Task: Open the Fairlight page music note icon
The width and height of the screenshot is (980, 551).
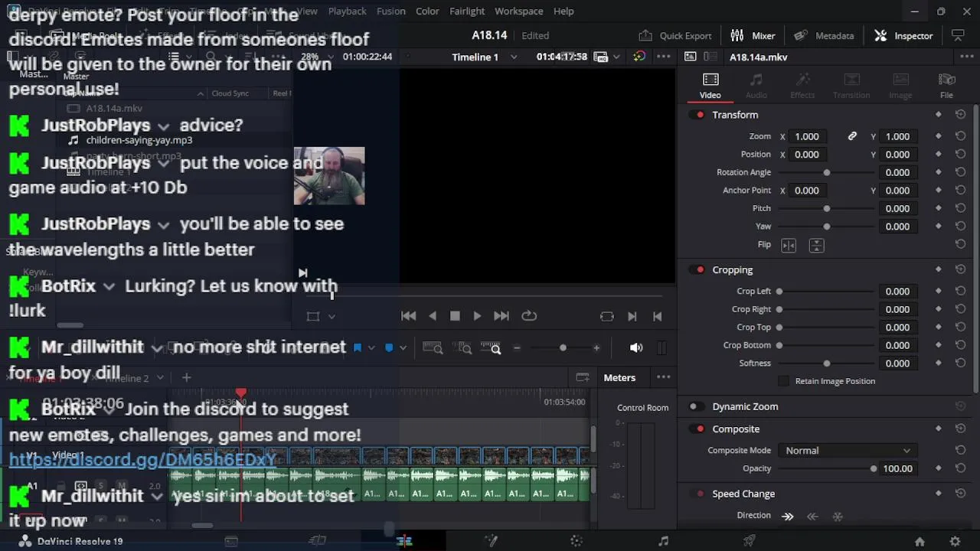Action: click(663, 541)
